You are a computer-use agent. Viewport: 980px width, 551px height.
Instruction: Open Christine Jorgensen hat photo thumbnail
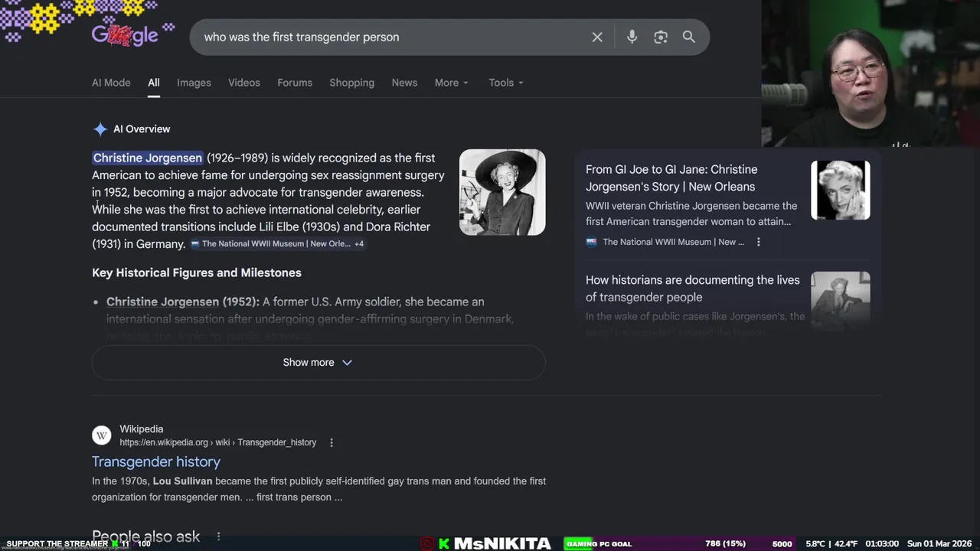coord(502,192)
